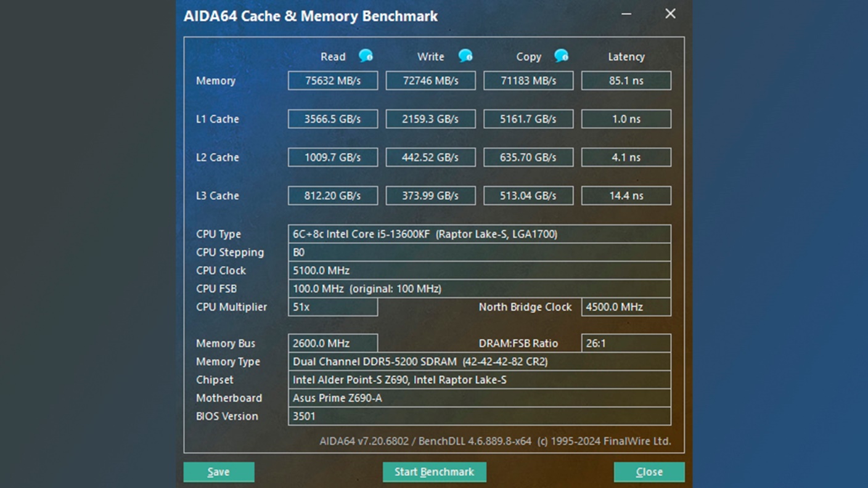Click Motherboard field Asus Prime Z690-A
The width and height of the screenshot is (868, 488).
(x=480, y=398)
